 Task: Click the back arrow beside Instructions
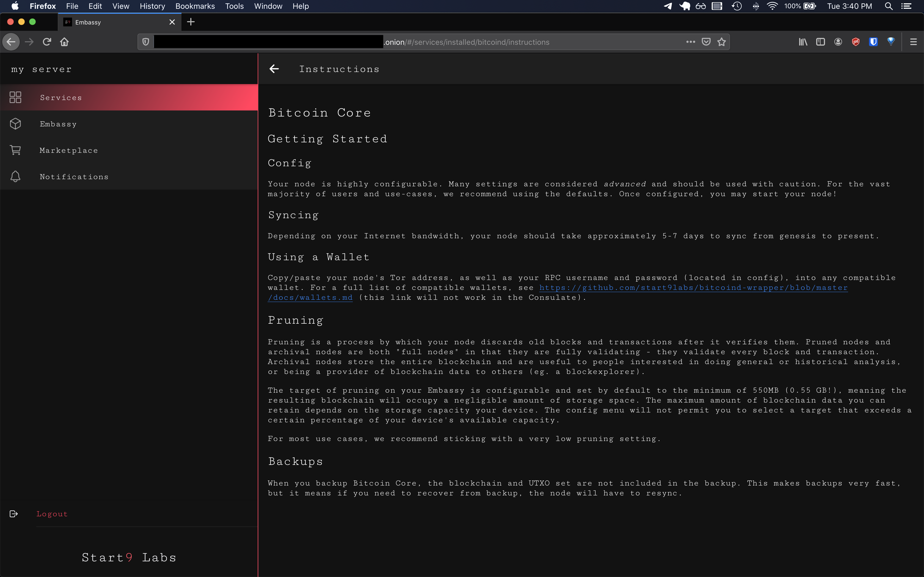(x=274, y=69)
